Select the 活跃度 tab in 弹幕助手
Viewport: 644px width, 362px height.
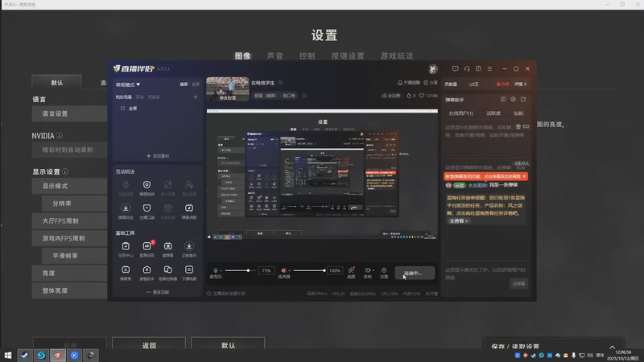(x=493, y=113)
